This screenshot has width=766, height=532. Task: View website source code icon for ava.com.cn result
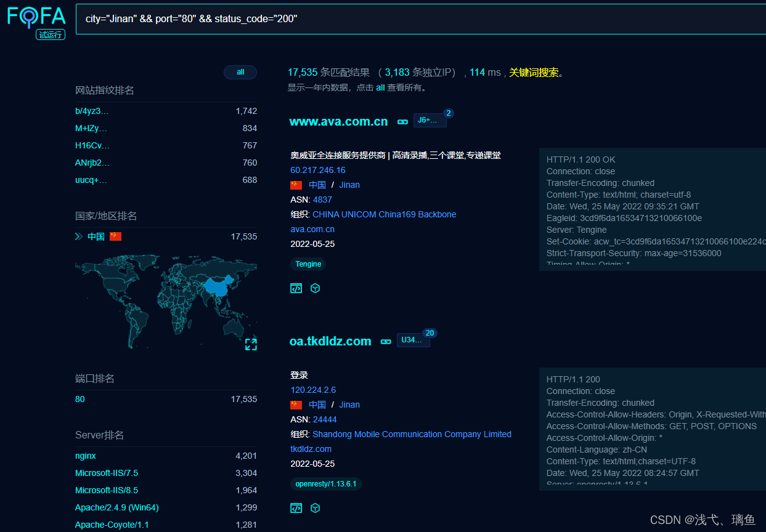(296, 288)
